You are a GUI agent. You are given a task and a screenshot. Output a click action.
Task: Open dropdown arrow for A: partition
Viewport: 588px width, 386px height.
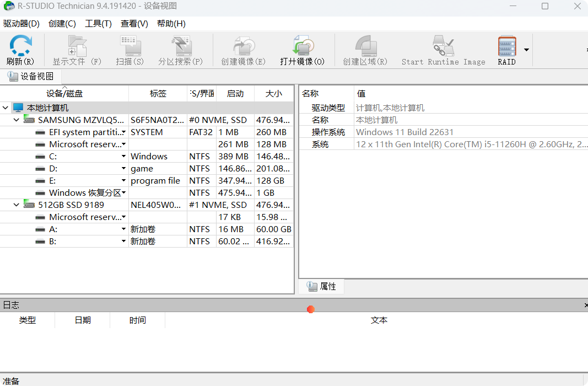coord(123,229)
